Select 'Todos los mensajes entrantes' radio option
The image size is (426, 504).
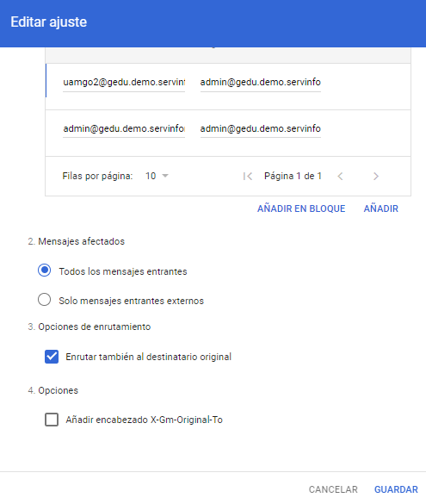(44, 270)
